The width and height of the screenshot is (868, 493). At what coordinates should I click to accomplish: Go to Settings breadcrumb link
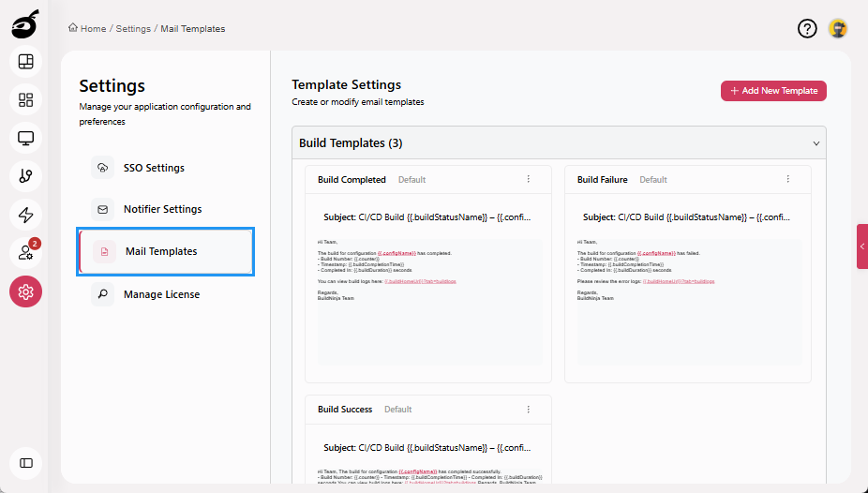pos(133,29)
